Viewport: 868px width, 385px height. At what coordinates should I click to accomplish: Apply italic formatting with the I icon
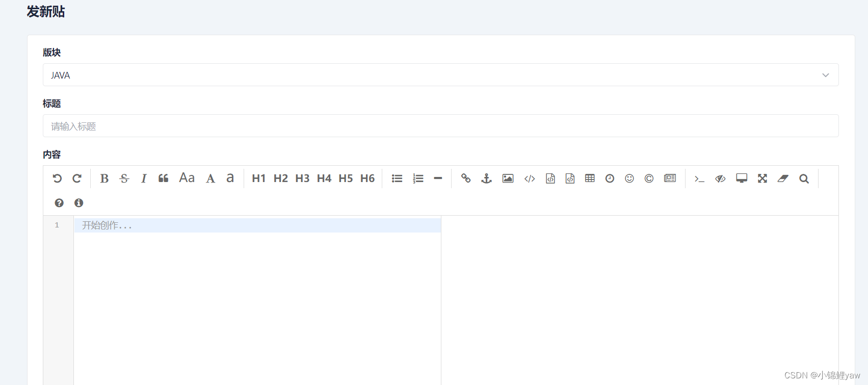(144, 178)
